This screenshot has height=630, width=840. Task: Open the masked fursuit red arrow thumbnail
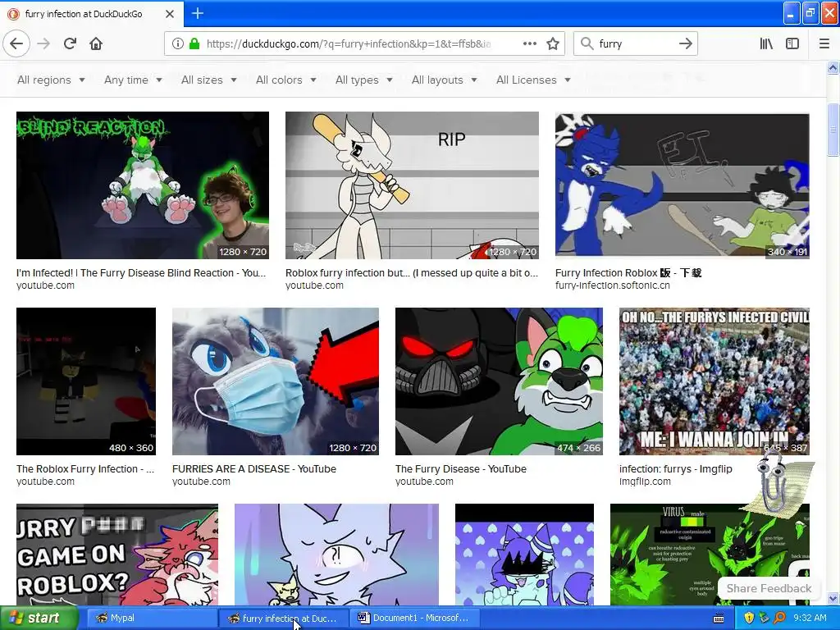[276, 381]
